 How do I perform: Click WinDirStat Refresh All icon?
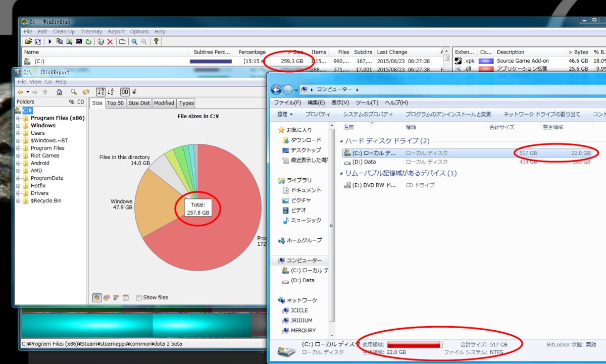click(x=38, y=41)
